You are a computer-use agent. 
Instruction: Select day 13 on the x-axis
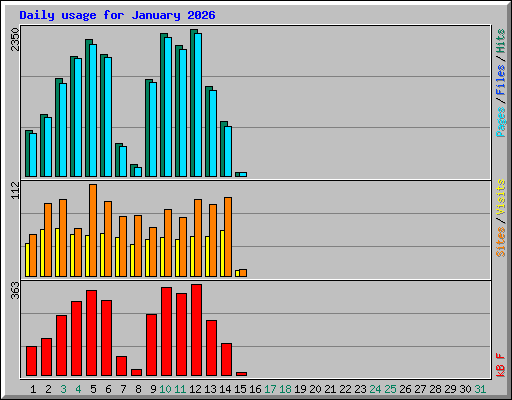(x=210, y=389)
